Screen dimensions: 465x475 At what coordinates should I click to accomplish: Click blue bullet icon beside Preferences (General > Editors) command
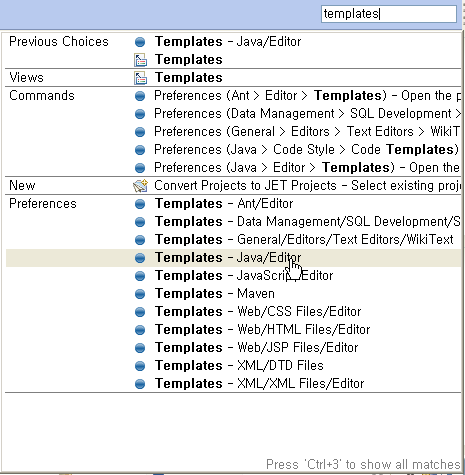click(x=140, y=132)
